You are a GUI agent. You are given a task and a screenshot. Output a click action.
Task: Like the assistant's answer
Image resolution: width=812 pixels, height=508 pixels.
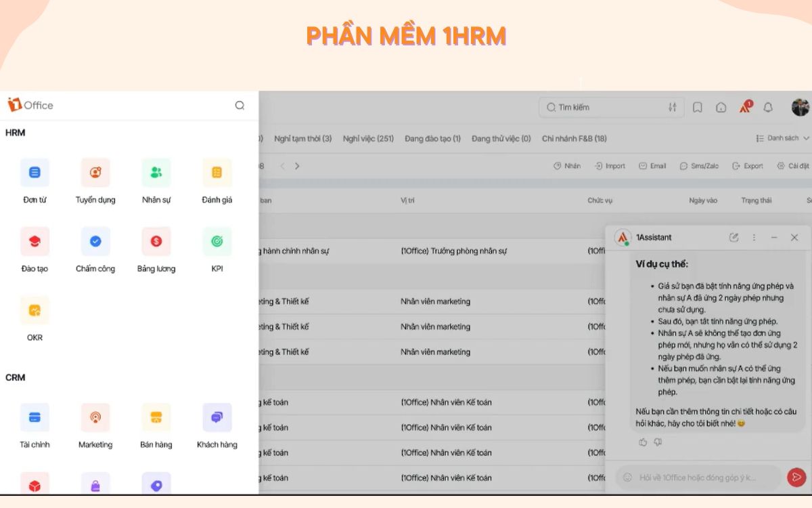coord(643,442)
